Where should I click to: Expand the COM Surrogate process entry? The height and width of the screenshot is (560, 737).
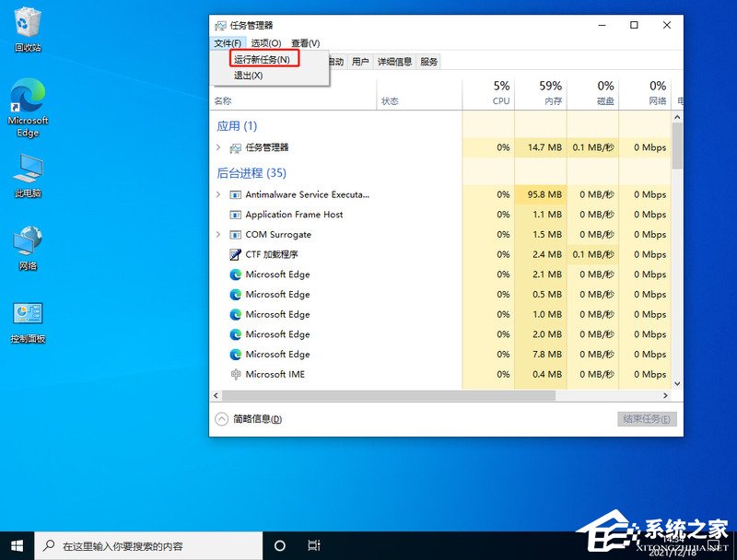click(x=218, y=235)
